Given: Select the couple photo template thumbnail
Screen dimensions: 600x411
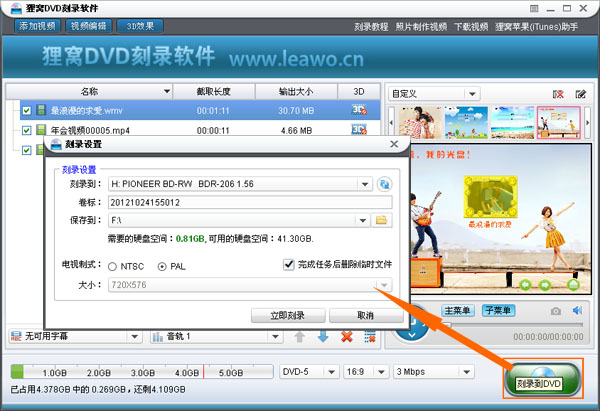Looking at the screenshot, I should (x=420, y=122).
